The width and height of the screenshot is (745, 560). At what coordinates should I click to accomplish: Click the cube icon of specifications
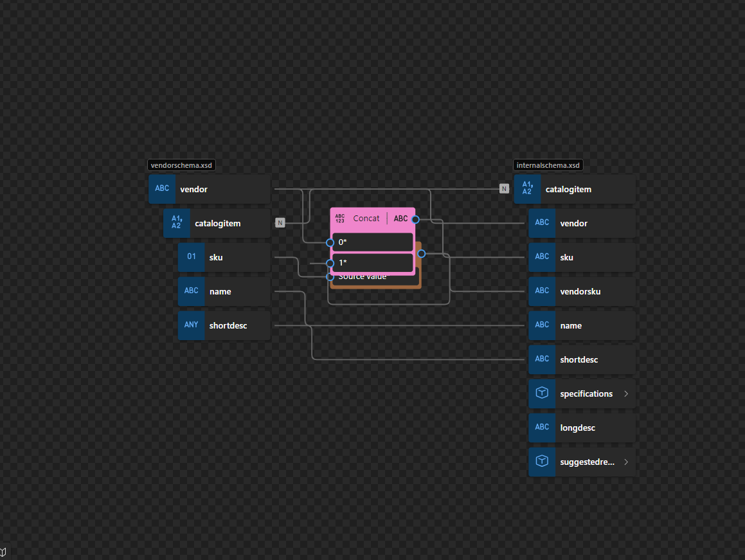tap(542, 393)
